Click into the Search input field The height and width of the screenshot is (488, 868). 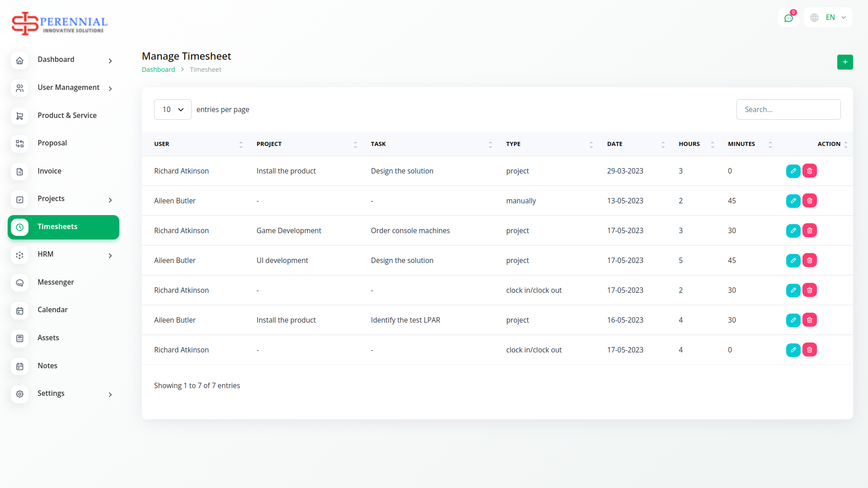[788, 110]
